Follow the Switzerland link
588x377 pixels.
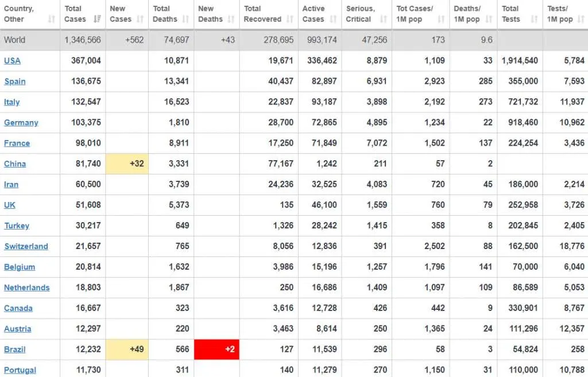click(26, 247)
